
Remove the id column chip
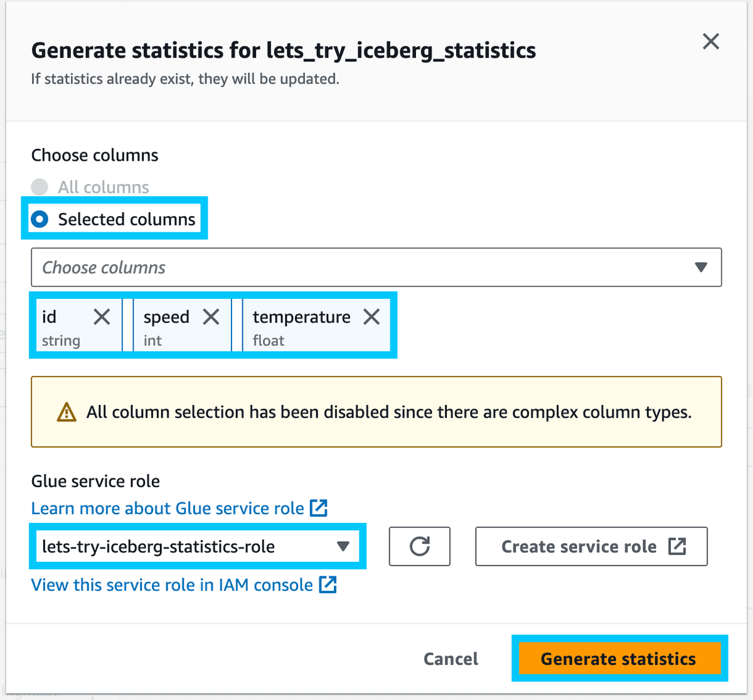[x=101, y=317]
